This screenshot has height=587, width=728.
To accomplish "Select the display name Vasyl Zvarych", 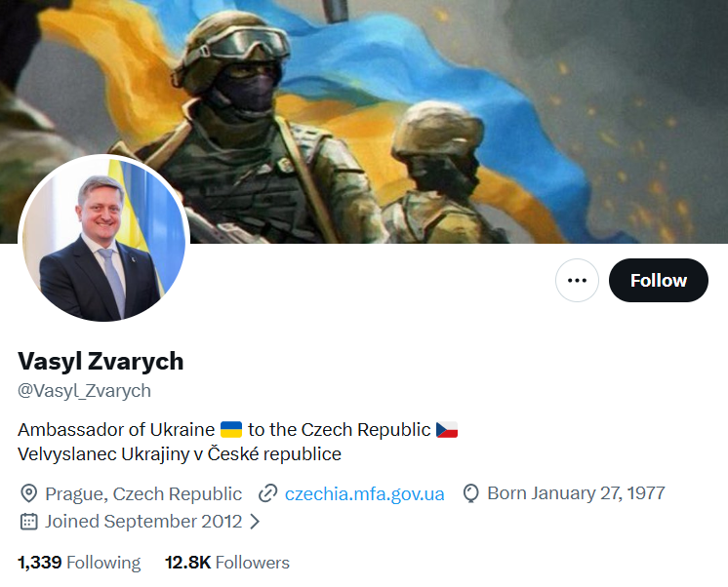I will (101, 361).
